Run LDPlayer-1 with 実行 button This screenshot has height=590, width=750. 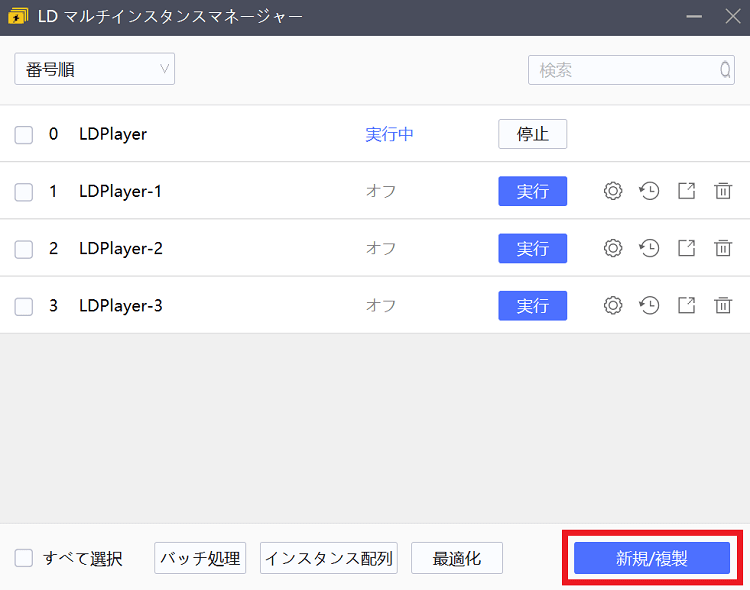tap(532, 191)
